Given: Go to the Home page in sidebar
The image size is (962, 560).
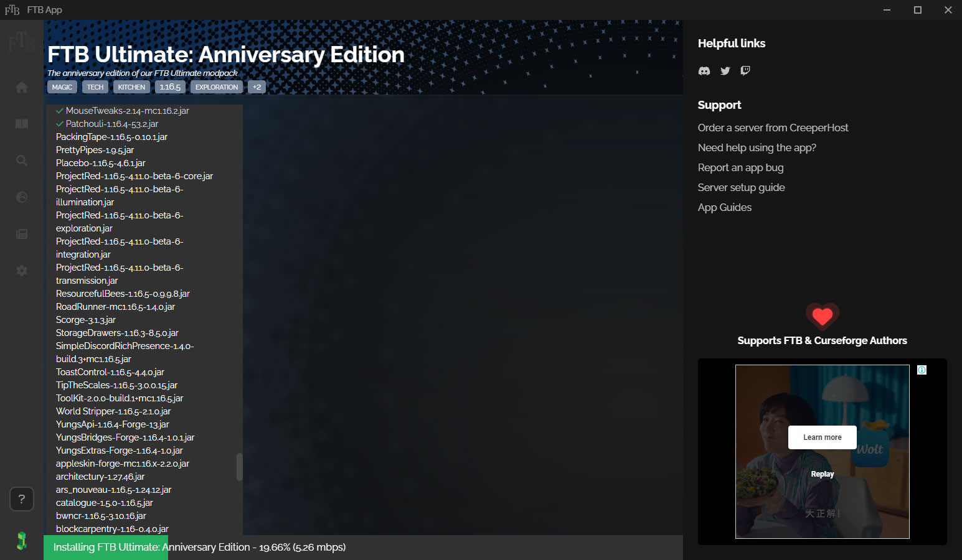Looking at the screenshot, I should click(x=22, y=87).
